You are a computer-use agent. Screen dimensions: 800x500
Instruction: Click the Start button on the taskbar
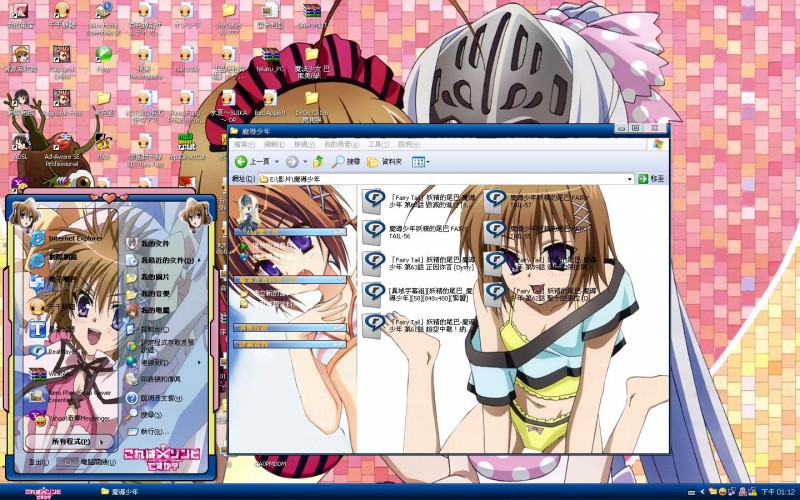(44, 492)
